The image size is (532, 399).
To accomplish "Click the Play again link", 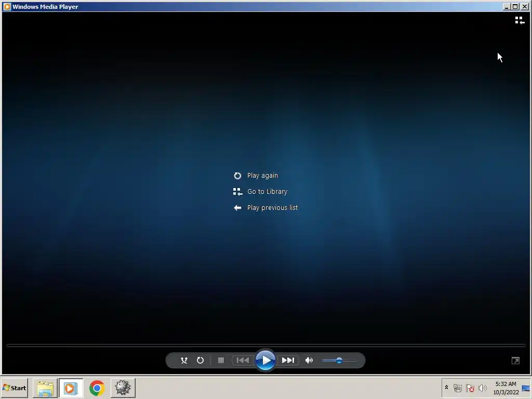I will (262, 176).
